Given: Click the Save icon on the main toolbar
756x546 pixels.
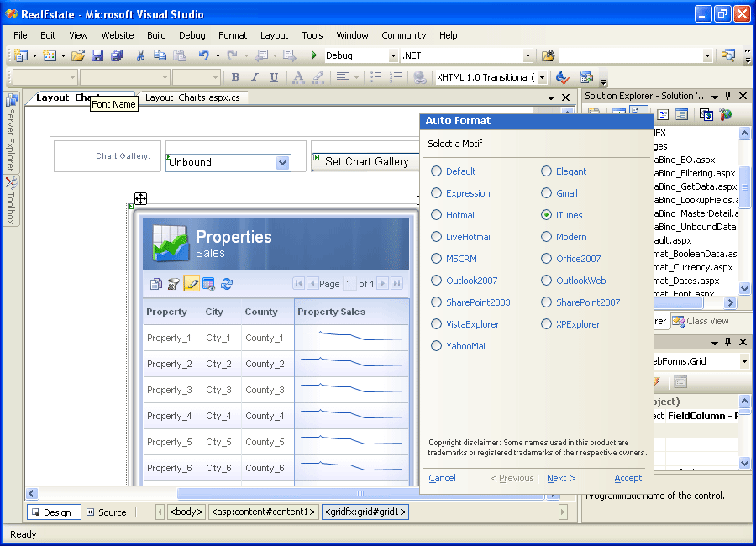Looking at the screenshot, I should coord(97,55).
